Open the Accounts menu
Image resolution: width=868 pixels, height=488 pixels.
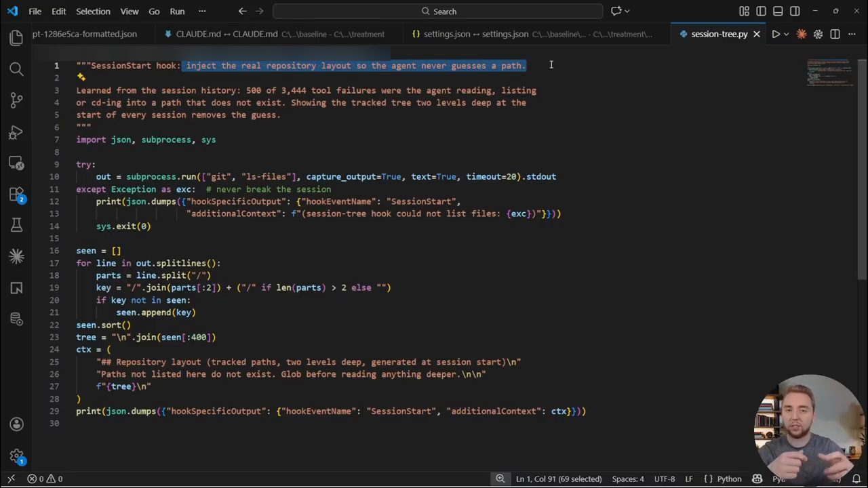pos(16,425)
